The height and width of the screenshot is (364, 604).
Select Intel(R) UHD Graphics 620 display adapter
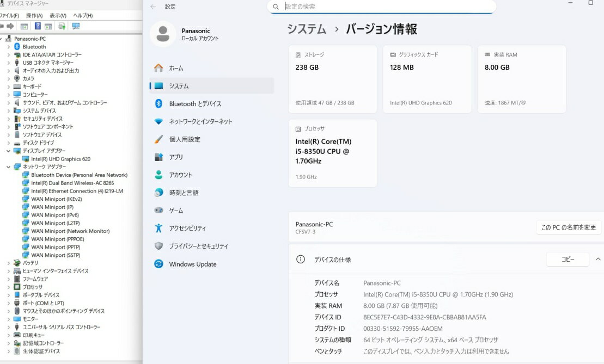click(60, 159)
